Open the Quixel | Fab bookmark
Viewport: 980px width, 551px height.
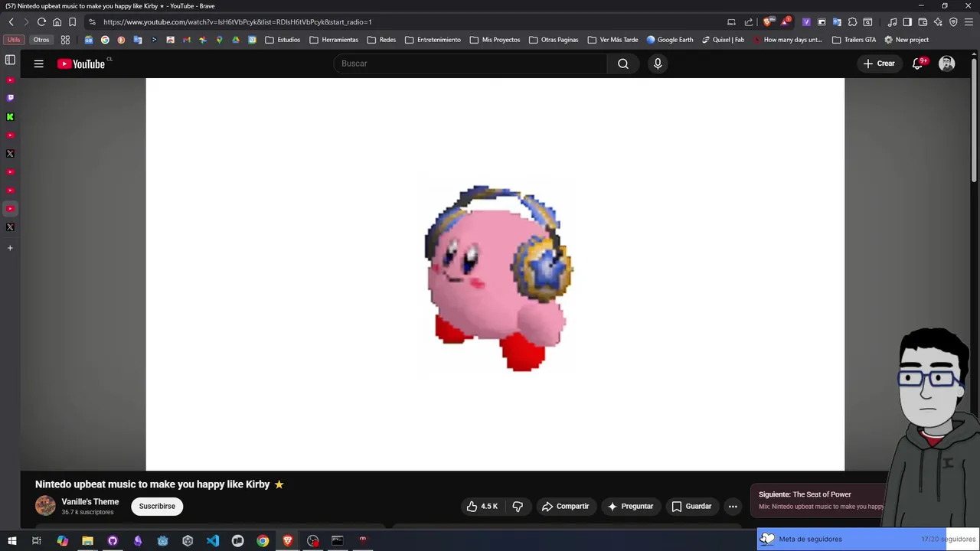tap(723, 40)
